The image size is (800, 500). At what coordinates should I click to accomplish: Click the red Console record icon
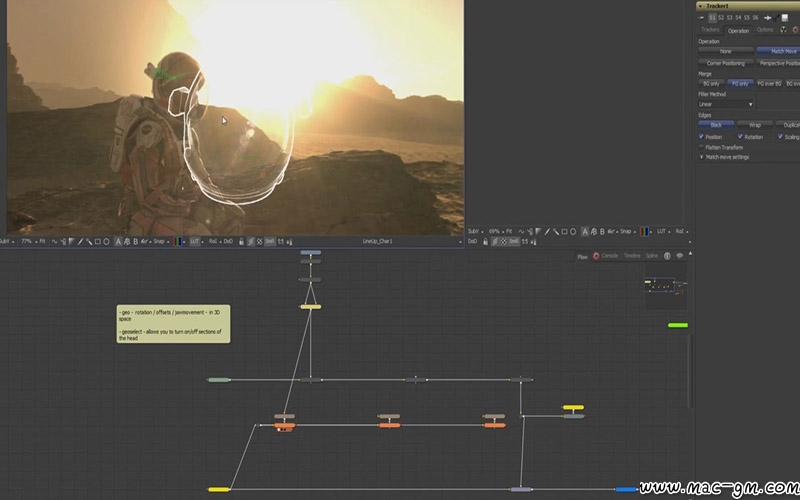(596, 256)
